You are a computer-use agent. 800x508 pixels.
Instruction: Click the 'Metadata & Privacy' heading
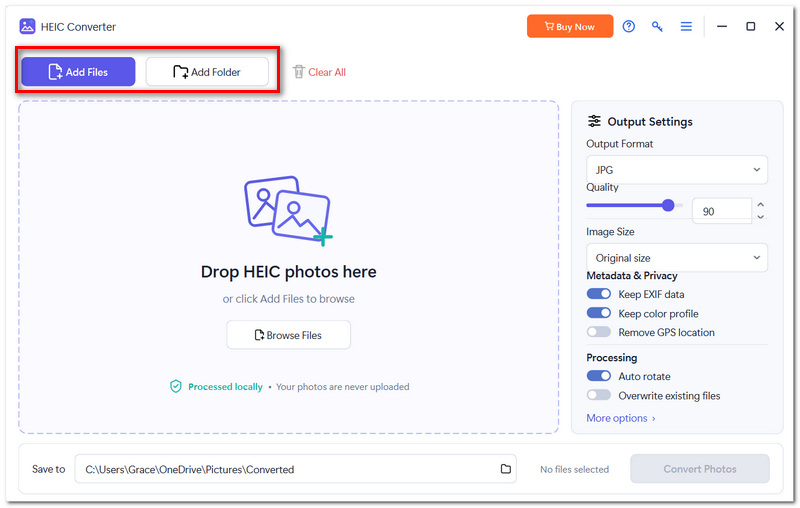pyautogui.click(x=632, y=276)
